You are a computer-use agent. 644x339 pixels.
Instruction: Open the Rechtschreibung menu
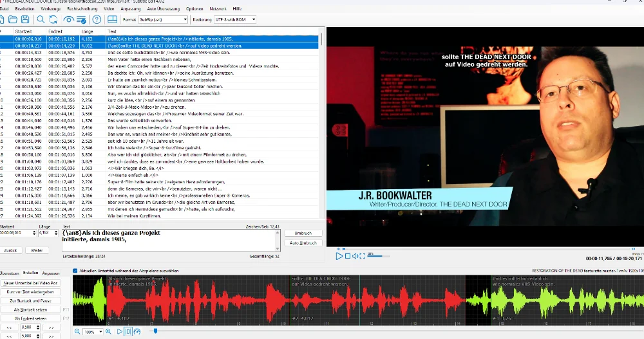(x=82, y=8)
